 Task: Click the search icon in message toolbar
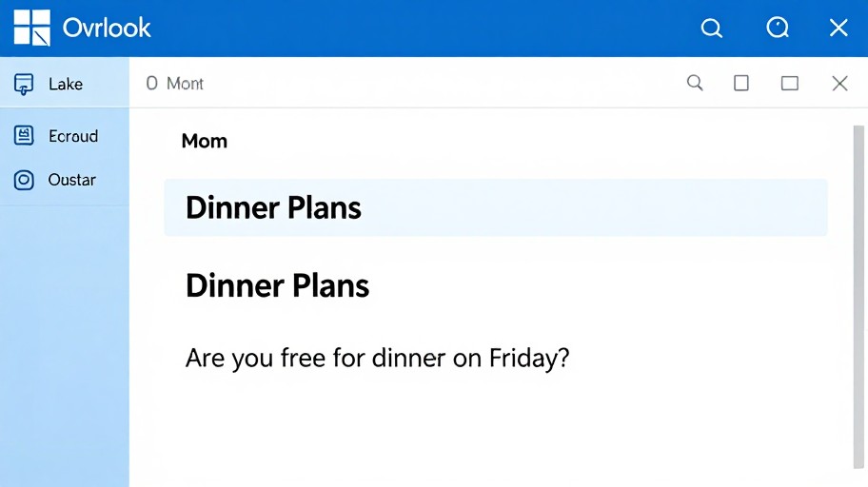[695, 84]
